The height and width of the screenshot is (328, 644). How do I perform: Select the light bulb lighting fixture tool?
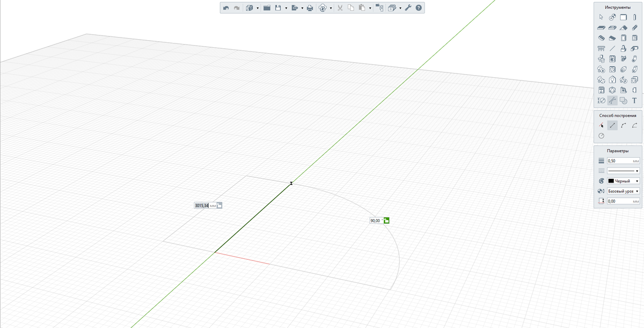[612, 79]
